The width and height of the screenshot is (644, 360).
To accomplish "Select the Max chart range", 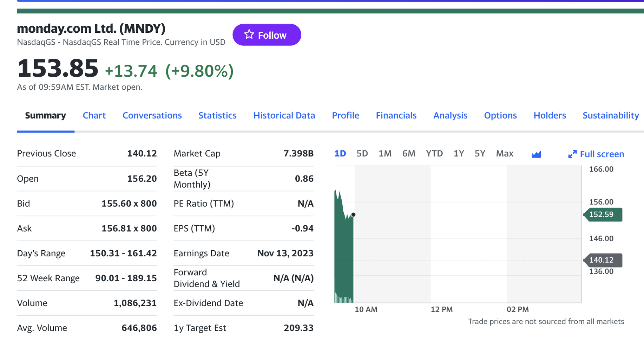I will pyautogui.click(x=505, y=154).
